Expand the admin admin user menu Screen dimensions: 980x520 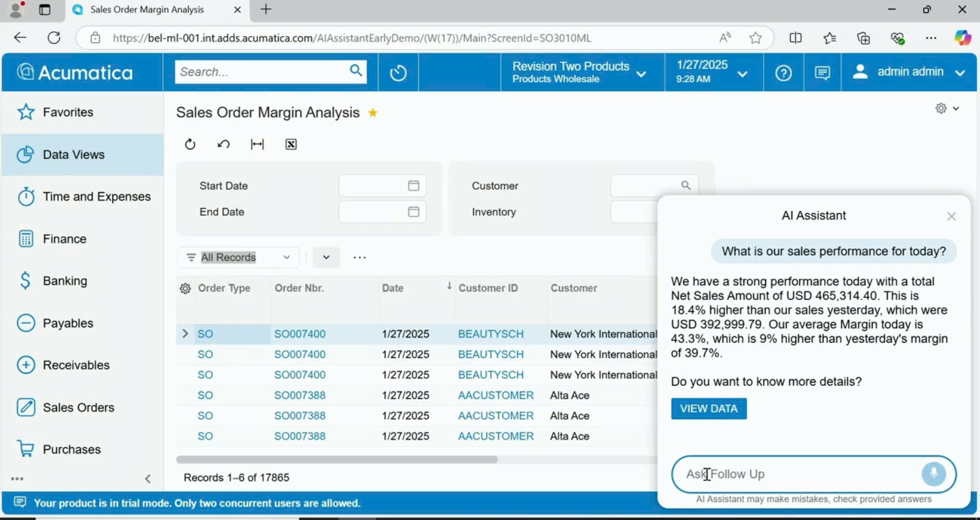(909, 72)
